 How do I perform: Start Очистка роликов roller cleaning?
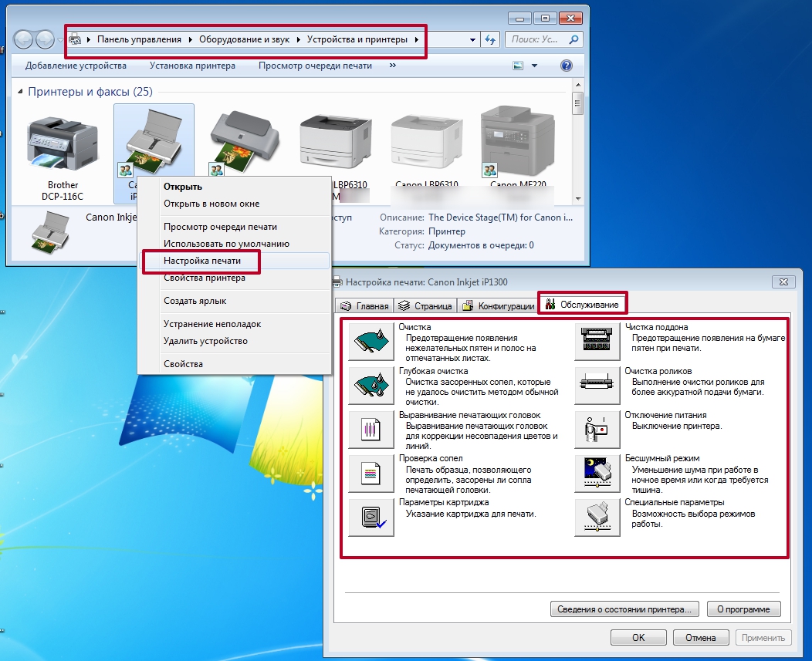tap(597, 386)
